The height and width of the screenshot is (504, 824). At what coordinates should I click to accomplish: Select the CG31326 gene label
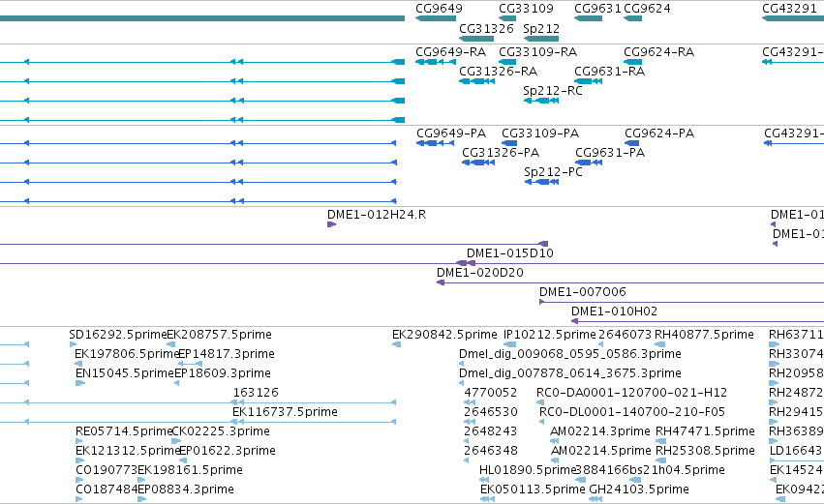click(486, 28)
